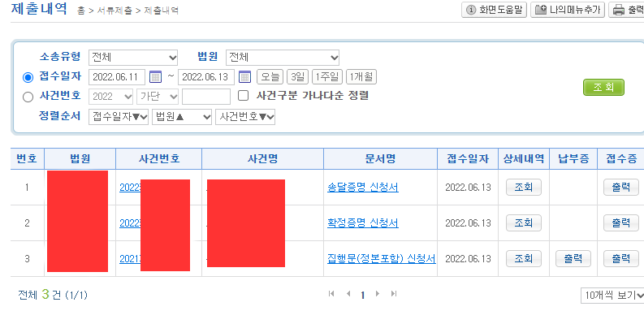Image resolution: width=644 pixels, height=311 pixels.
Task: Click the 제출내역 breadcrumb item
Action: pos(161,11)
